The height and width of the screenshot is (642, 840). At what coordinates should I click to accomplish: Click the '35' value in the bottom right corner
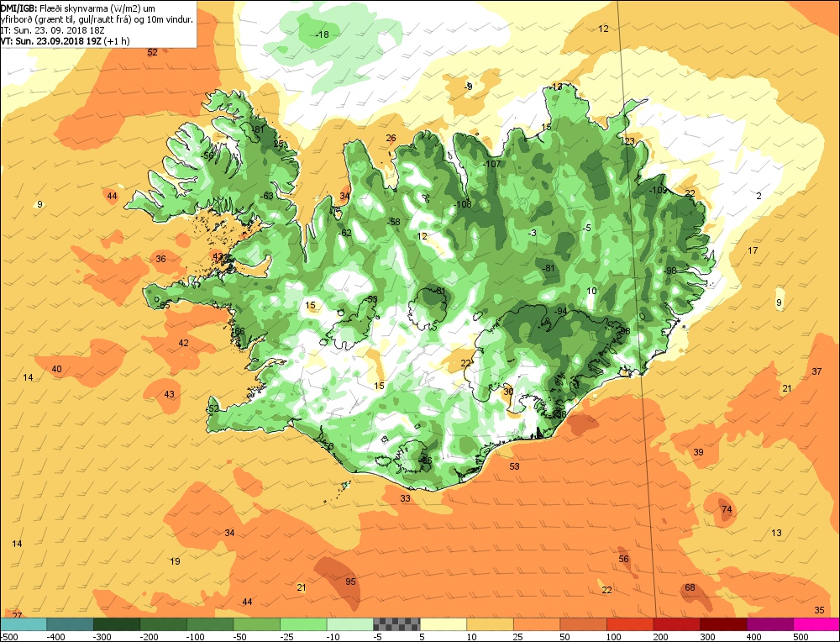pyautogui.click(x=819, y=610)
